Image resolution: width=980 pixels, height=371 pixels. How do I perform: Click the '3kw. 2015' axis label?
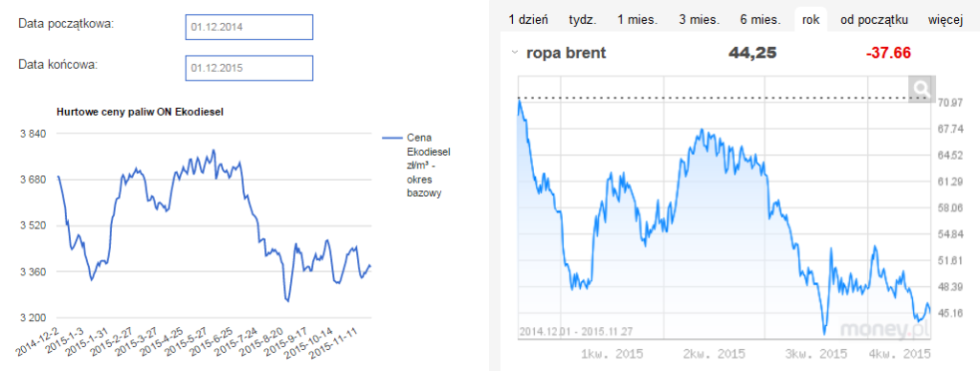pos(817,354)
